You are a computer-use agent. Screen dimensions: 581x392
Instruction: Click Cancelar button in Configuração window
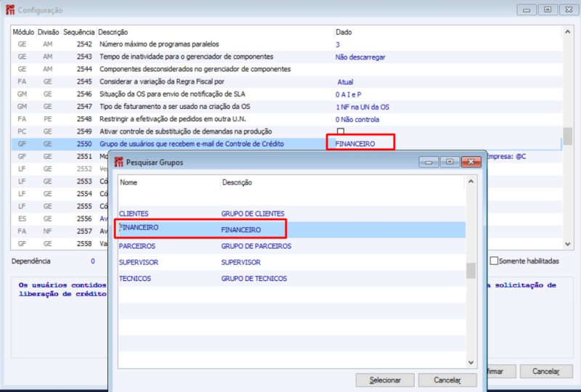coord(546,371)
